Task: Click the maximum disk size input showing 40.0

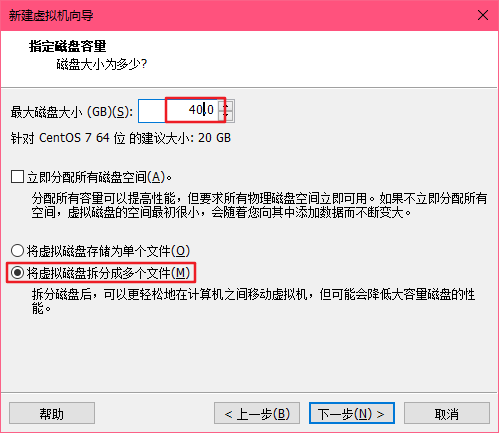Action: point(179,111)
